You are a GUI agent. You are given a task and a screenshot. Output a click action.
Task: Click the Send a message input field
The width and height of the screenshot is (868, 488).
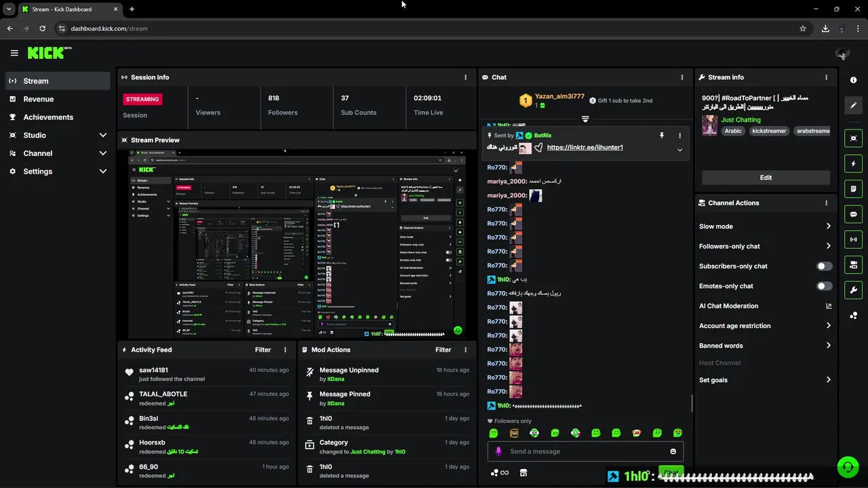click(585, 451)
